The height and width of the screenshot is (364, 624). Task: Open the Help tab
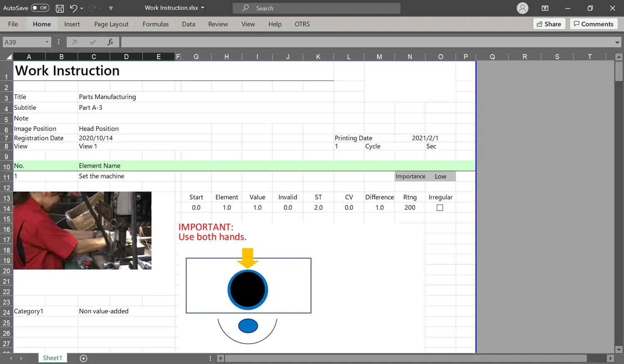tap(275, 24)
